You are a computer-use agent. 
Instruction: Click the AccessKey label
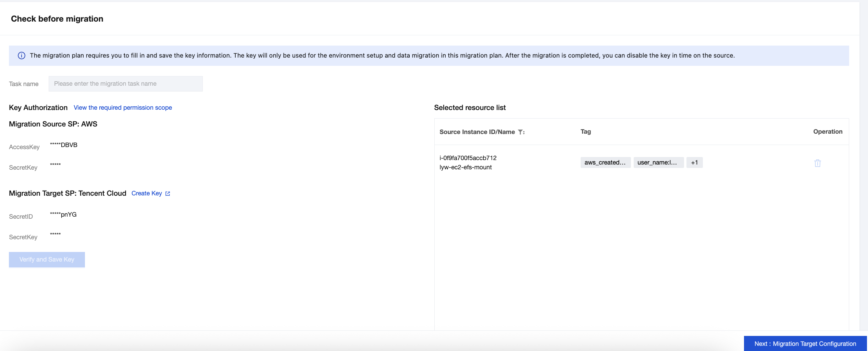click(x=24, y=147)
